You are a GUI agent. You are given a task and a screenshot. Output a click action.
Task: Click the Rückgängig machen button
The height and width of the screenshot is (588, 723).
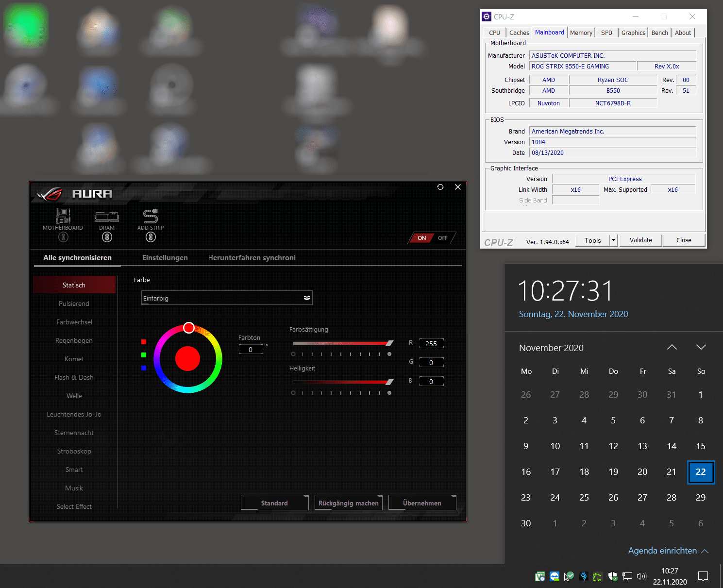pyautogui.click(x=349, y=503)
